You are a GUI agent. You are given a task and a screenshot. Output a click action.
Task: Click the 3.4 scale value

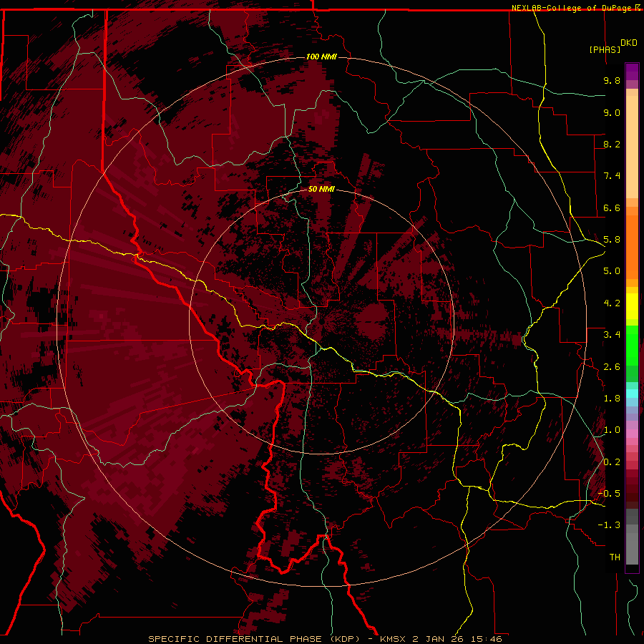click(x=612, y=335)
